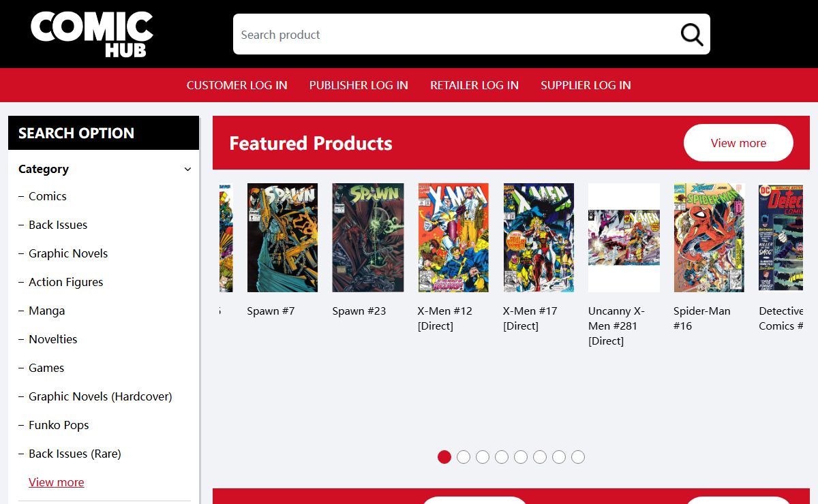Click View more button in Featured Products
Screen dimensions: 818x504
pyautogui.click(x=738, y=143)
